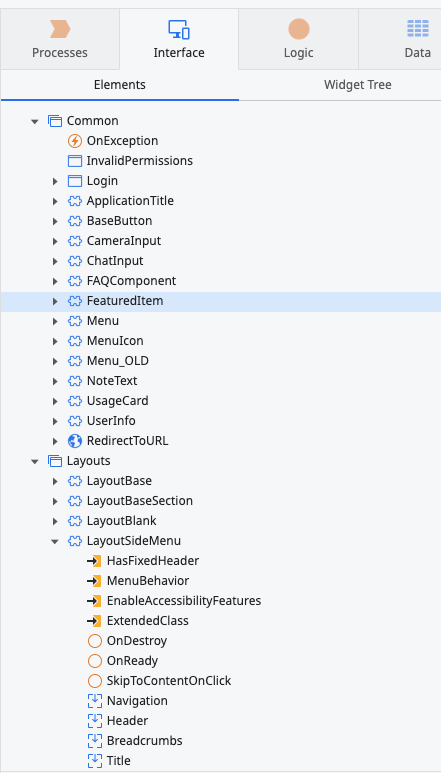Select the HasFixedHeader input parameter icon
Image resolution: width=441 pixels, height=773 pixels.
point(94,561)
